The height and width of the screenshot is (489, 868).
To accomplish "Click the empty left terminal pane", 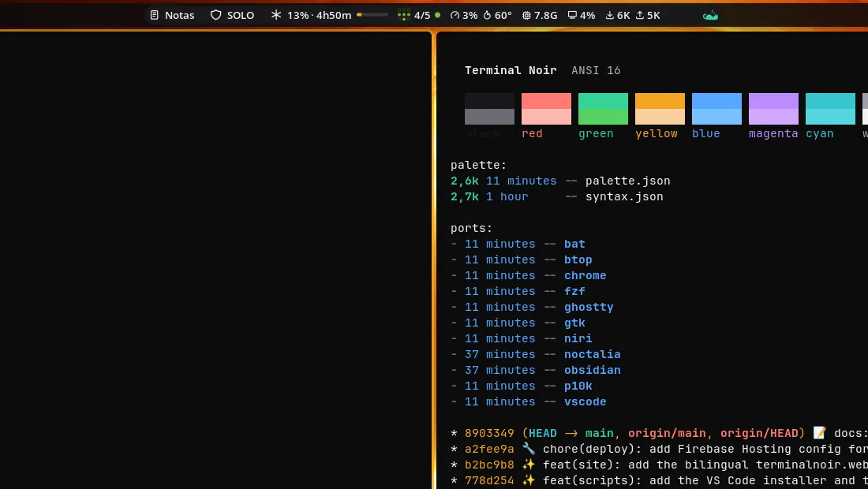I will (x=215, y=260).
